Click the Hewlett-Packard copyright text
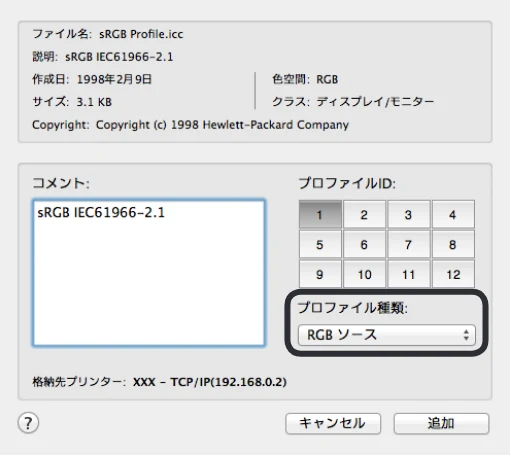Image resolution: width=511 pixels, height=456 pixels. click(222, 125)
